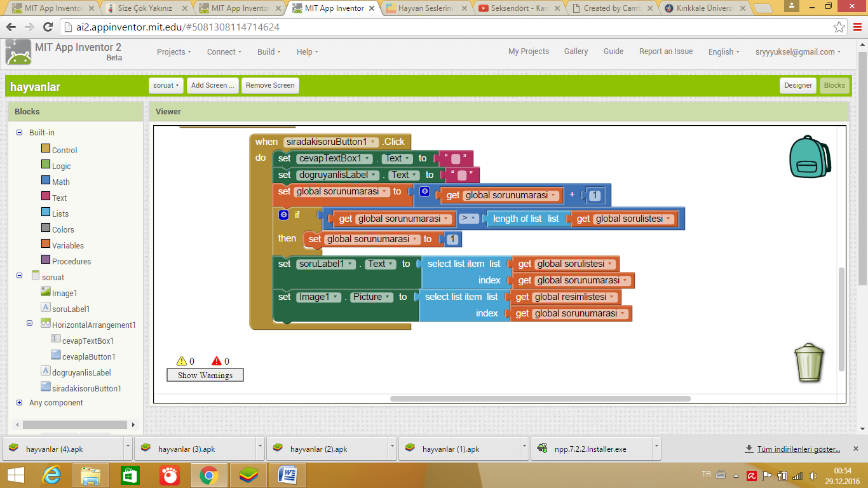This screenshot has width=868, height=488.
Task: Click the viewer vertical scrollbar thumb
Action: tap(842, 319)
